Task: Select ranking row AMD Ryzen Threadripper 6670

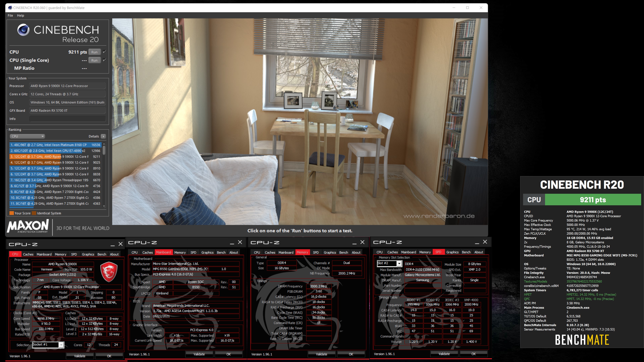Action: (56, 180)
